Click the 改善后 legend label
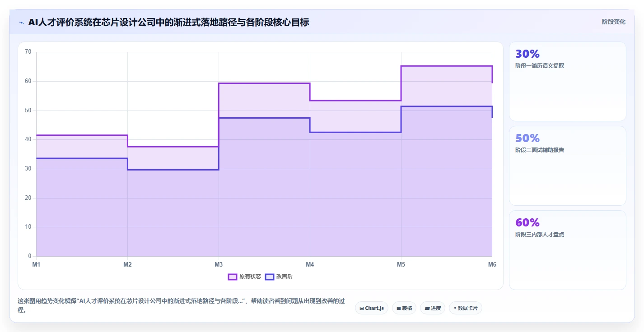 tap(285, 277)
